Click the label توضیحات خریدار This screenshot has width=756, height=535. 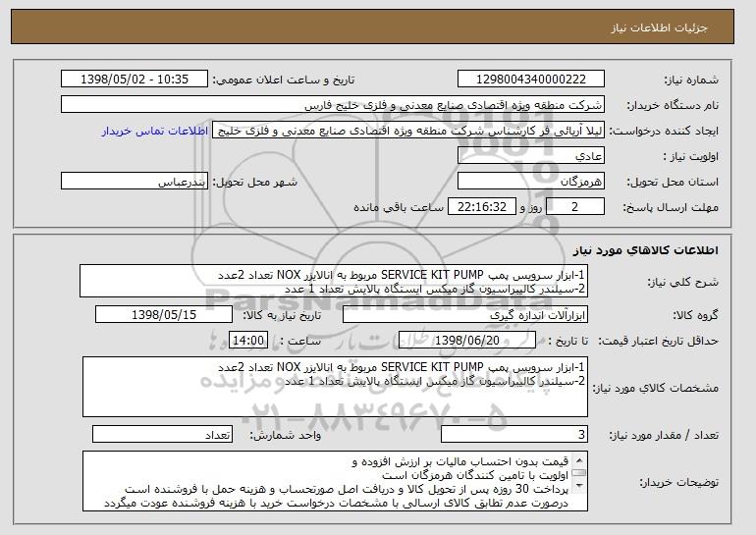(x=678, y=482)
